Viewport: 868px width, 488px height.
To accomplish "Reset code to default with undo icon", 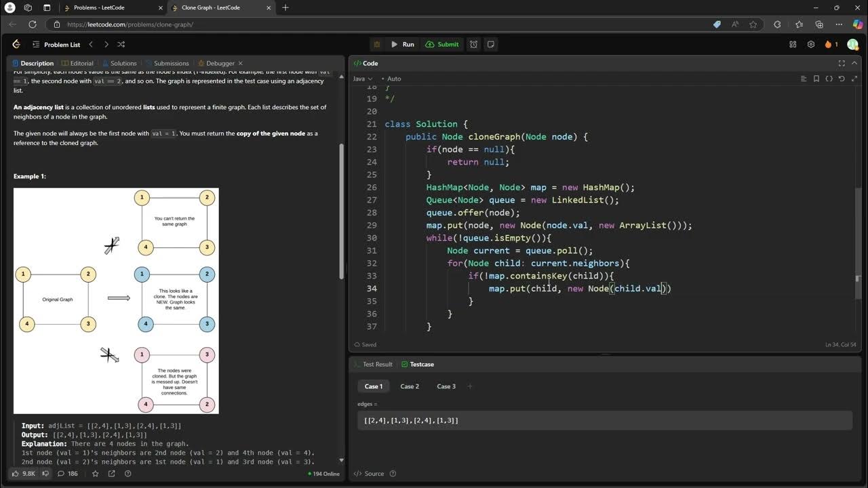I will coord(842,79).
